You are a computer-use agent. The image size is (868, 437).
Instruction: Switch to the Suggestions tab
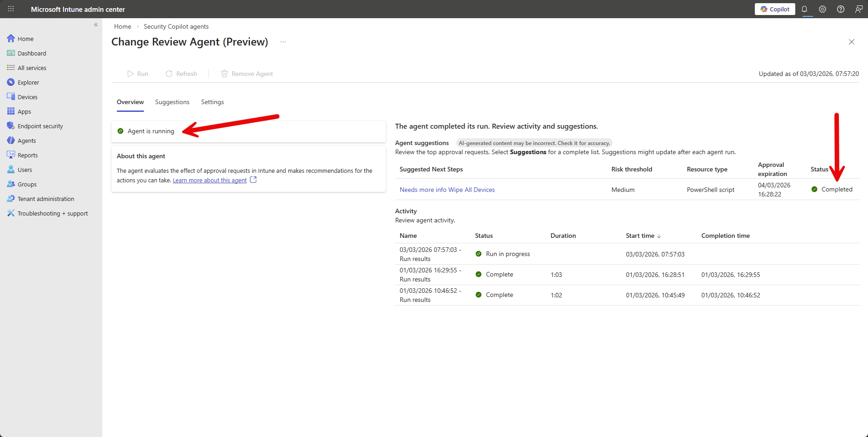(x=172, y=102)
